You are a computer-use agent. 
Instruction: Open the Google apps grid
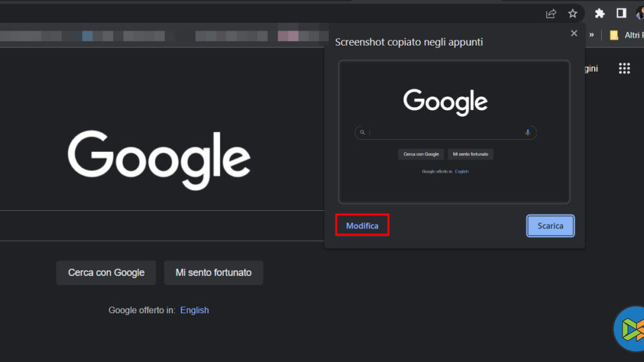(x=624, y=68)
